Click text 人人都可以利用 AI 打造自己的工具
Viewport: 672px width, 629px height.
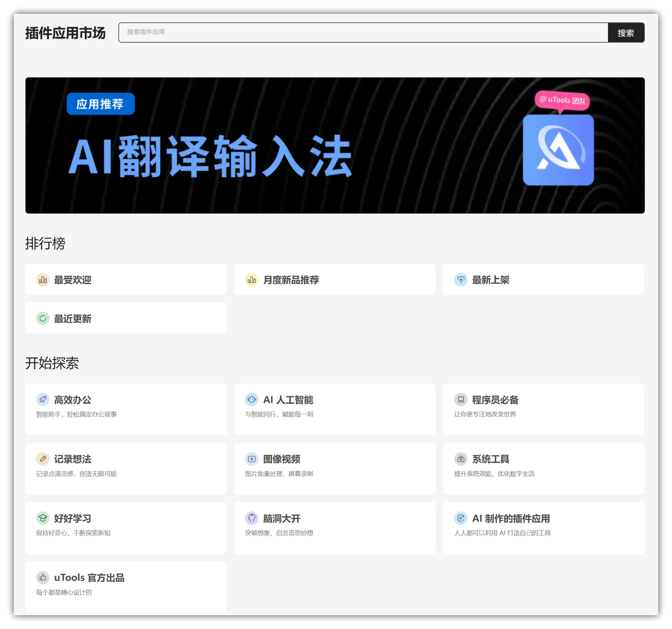[x=502, y=533]
